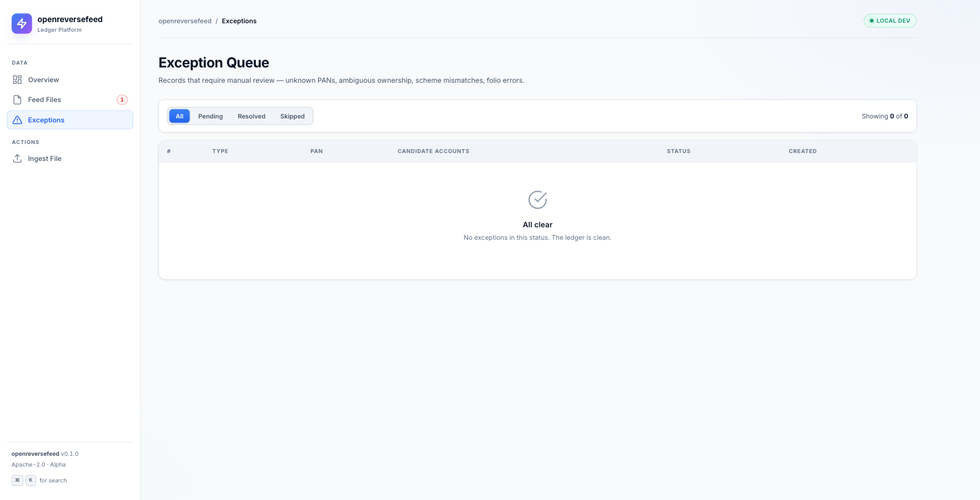Click the CREATED column header
This screenshot has width=980, height=500.
pos(802,151)
